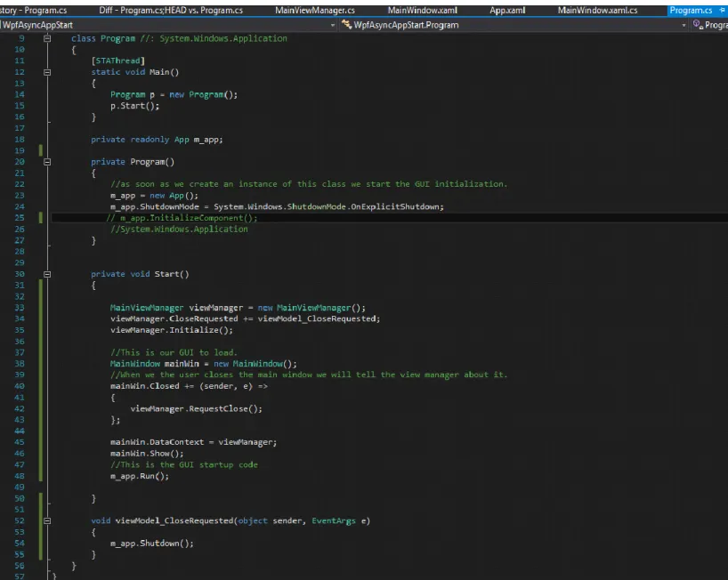
Task: Click the private readonly App m_app declaration
Action: (x=157, y=140)
